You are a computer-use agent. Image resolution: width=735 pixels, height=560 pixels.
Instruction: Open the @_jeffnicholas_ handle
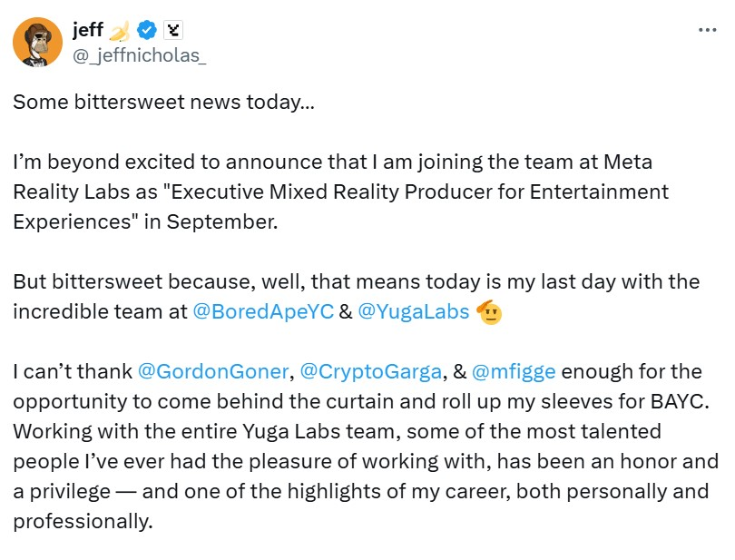click(138, 55)
